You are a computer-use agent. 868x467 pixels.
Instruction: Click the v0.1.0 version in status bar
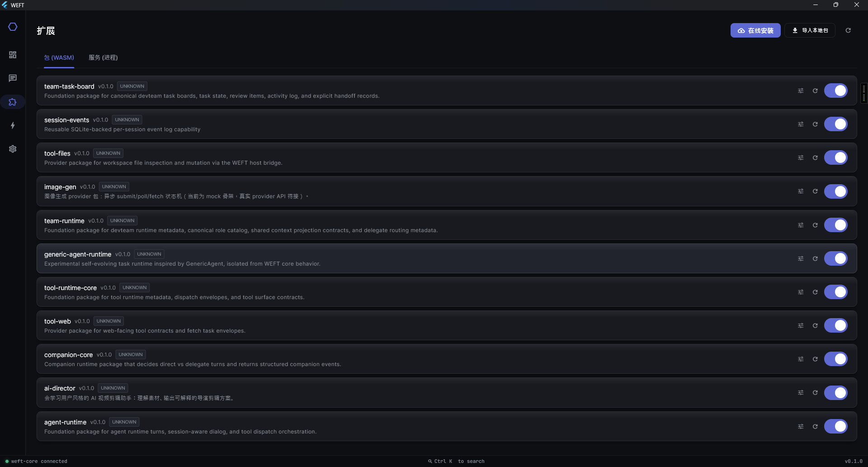point(854,461)
